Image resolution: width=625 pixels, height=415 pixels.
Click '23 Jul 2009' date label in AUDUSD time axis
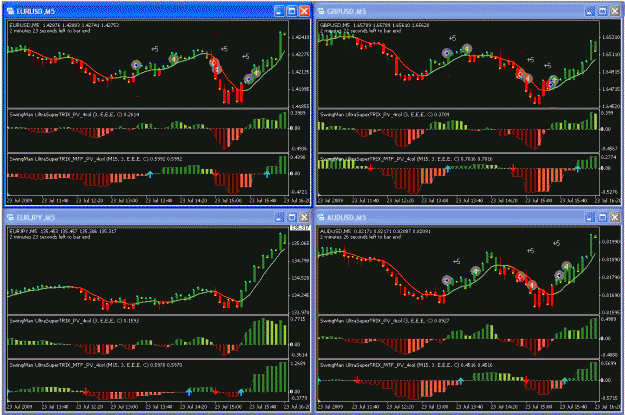(x=330, y=407)
